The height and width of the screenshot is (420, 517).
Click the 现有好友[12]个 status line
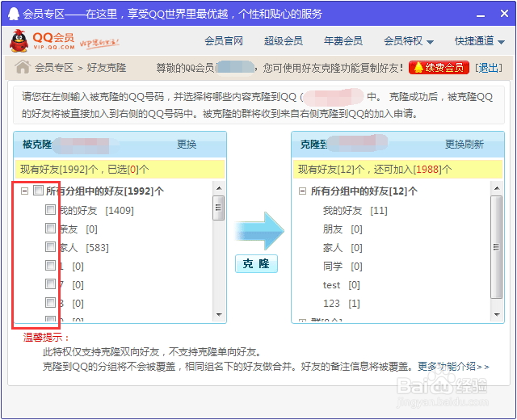[397, 169]
